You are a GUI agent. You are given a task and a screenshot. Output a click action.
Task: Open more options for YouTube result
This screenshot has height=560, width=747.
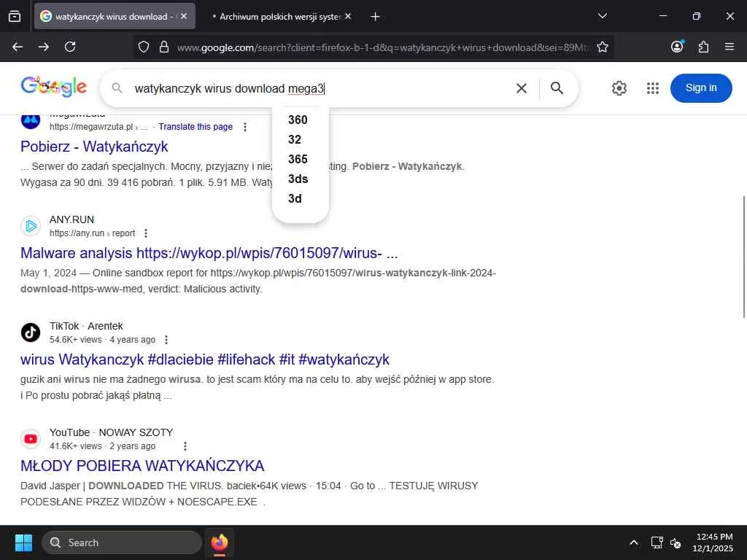(185, 446)
